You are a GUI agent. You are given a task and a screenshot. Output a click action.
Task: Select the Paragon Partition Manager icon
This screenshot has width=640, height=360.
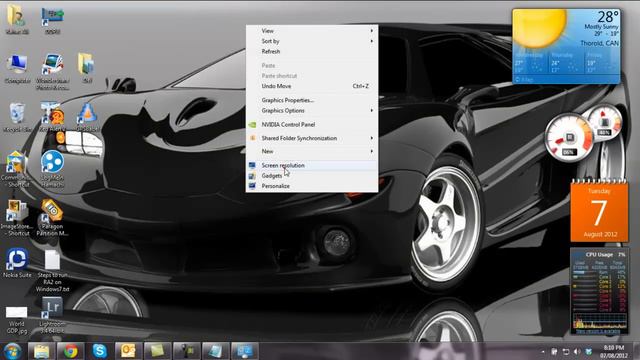(52, 218)
